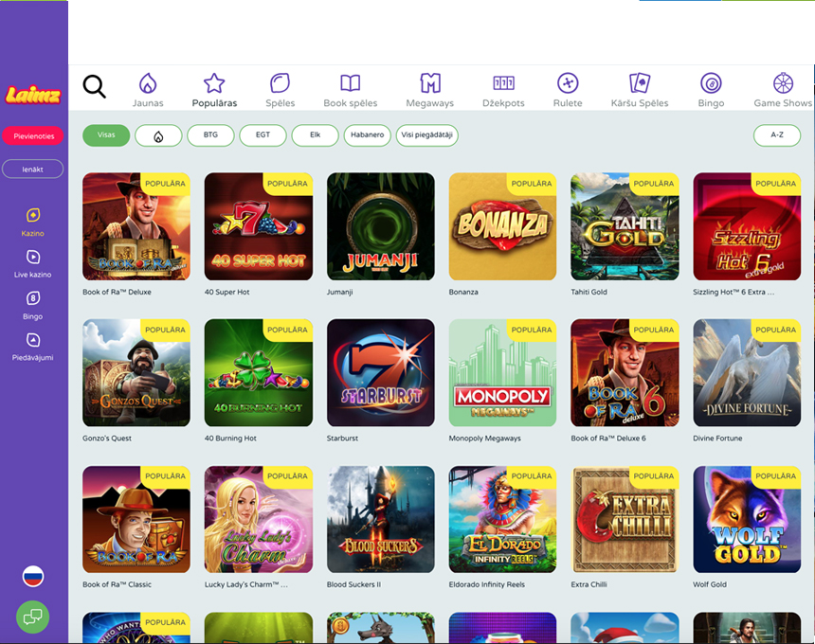Image resolution: width=815 pixels, height=644 pixels.
Task: Click the "Extra Chilli" title text
Action: pos(589,584)
